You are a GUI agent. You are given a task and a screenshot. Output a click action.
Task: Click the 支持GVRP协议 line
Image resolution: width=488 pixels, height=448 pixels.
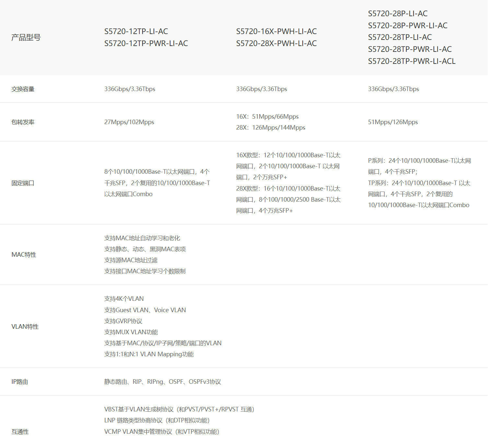coord(123,321)
